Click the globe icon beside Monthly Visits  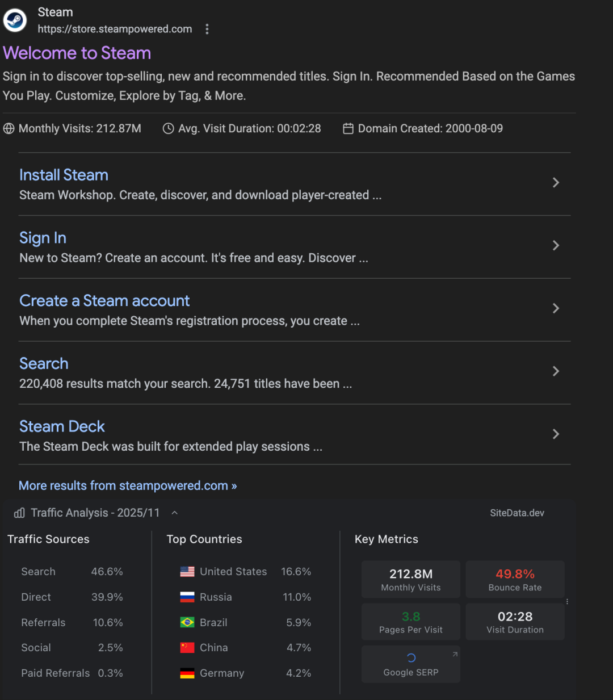(x=9, y=128)
